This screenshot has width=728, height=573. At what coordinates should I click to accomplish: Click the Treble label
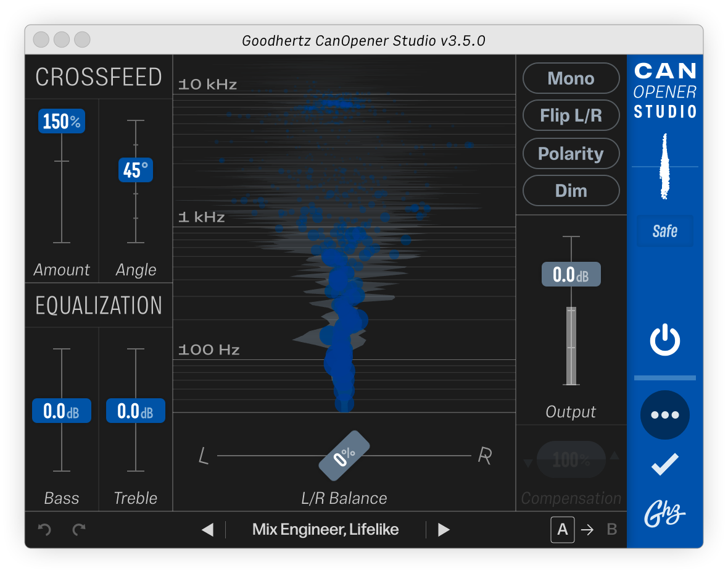(x=136, y=498)
